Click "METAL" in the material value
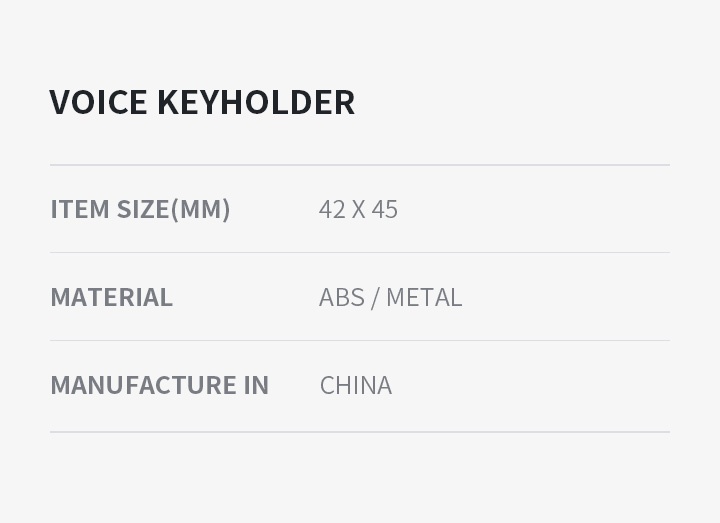 [x=424, y=297]
